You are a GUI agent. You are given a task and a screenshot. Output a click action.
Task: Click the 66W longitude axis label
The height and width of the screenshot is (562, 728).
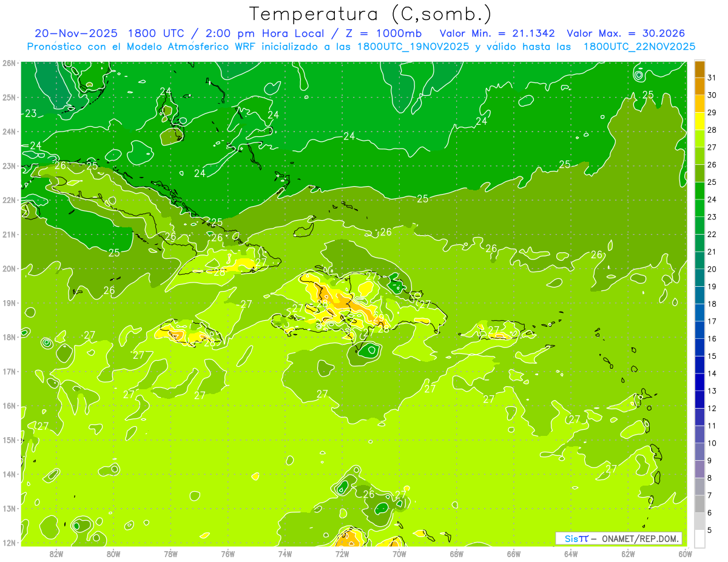click(x=514, y=553)
